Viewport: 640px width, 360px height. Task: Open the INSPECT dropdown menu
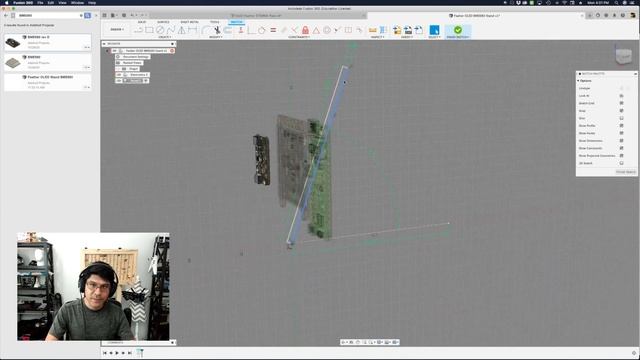click(x=378, y=37)
